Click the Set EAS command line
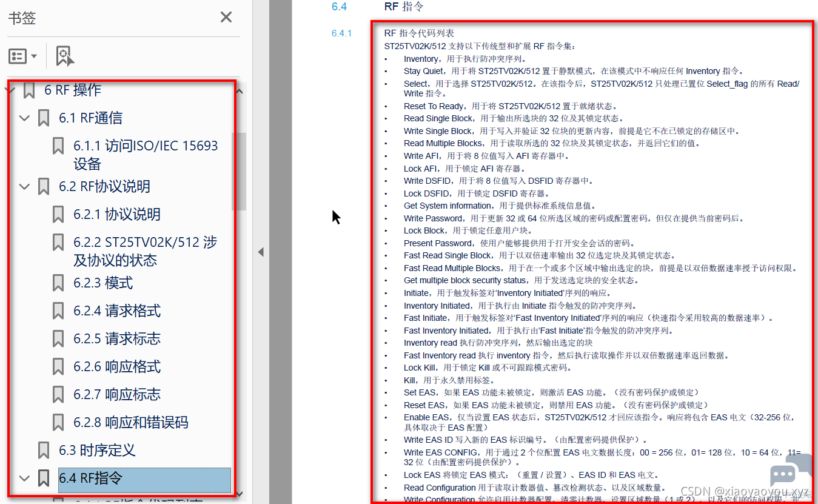The image size is (818, 504). coord(553,392)
